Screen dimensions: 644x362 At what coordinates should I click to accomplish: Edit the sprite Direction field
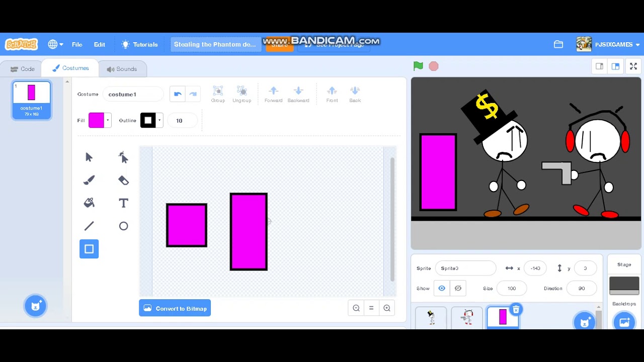[x=582, y=288]
